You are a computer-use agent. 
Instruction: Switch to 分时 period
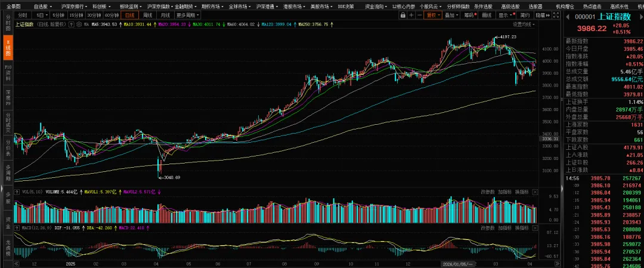23,15
